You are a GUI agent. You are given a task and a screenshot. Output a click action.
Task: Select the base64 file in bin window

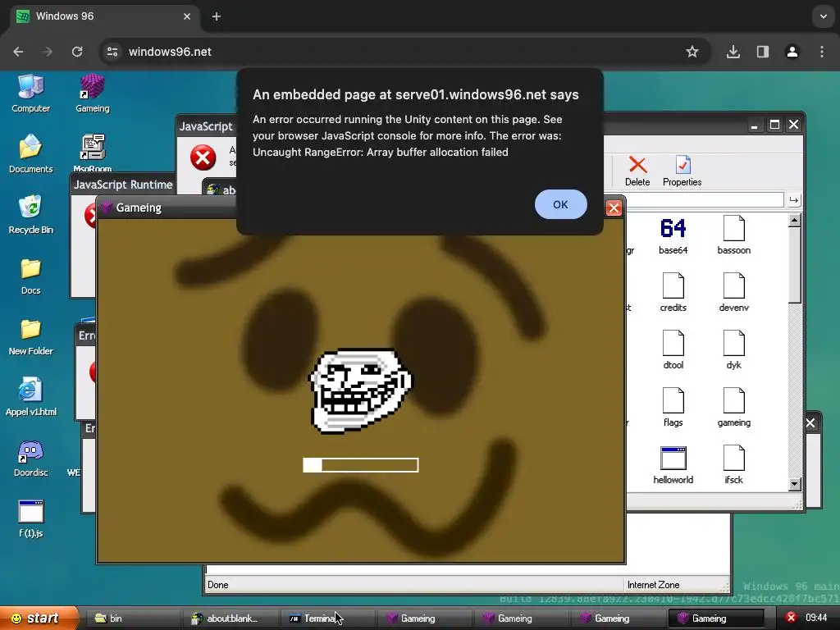point(673,235)
